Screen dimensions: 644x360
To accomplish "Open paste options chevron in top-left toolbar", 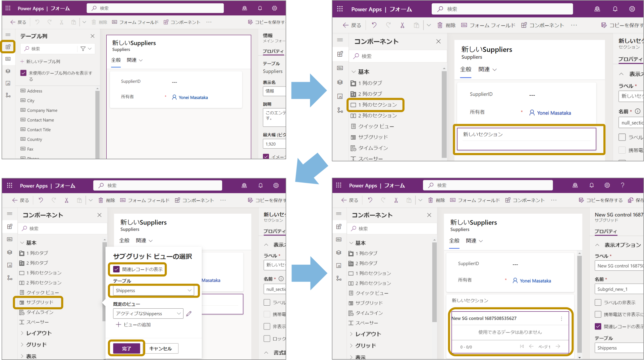I will (84, 22).
